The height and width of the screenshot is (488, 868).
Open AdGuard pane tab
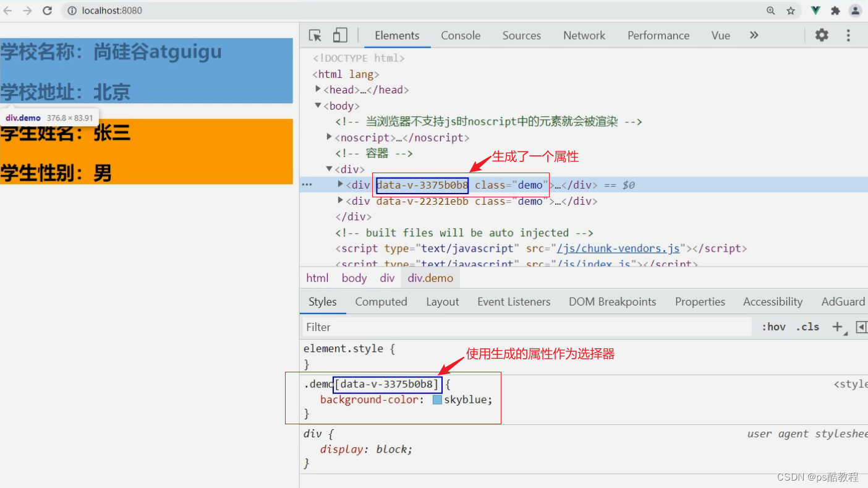[x=843, y=302]
